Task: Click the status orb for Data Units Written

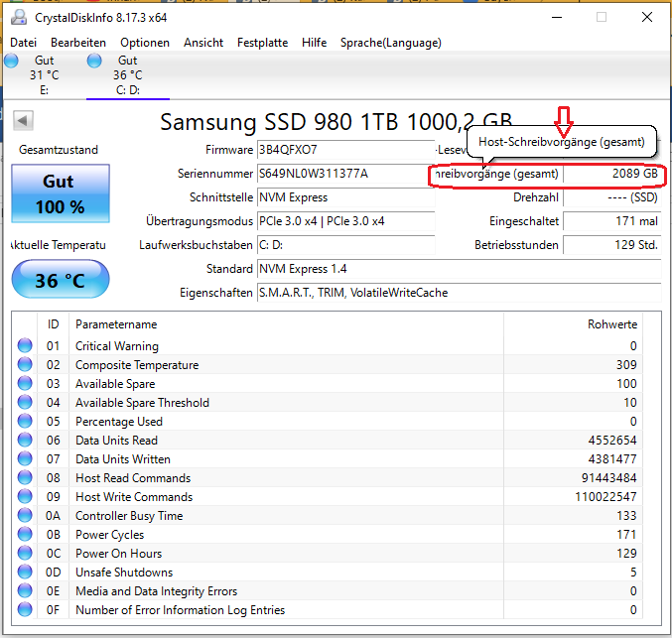Action: pyautogui.click(x=25, y=458)
